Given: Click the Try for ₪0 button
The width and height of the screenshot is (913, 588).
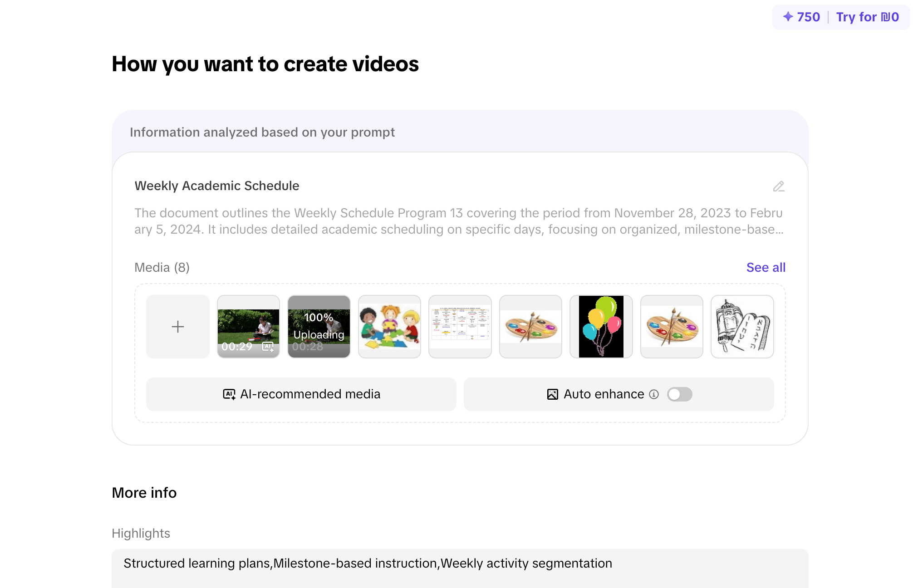Looking at the screenshot, I should coord(867,17).
